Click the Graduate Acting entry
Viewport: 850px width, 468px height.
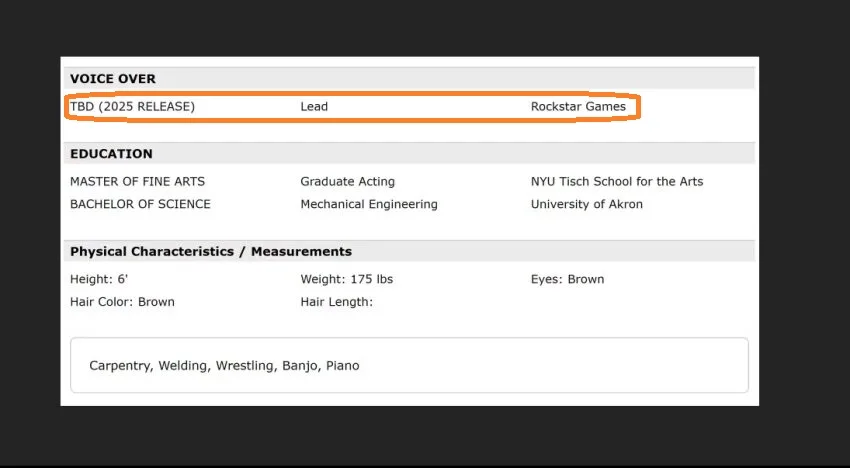coord(347,181)
